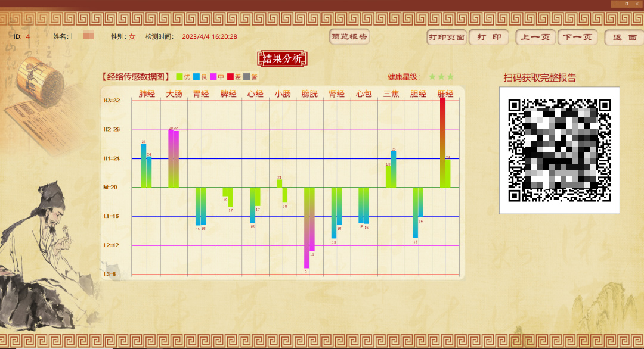The width and height of the screenshot is (644, 349).
Task: Select the 肝经 column header
Action: coord(445,94)
